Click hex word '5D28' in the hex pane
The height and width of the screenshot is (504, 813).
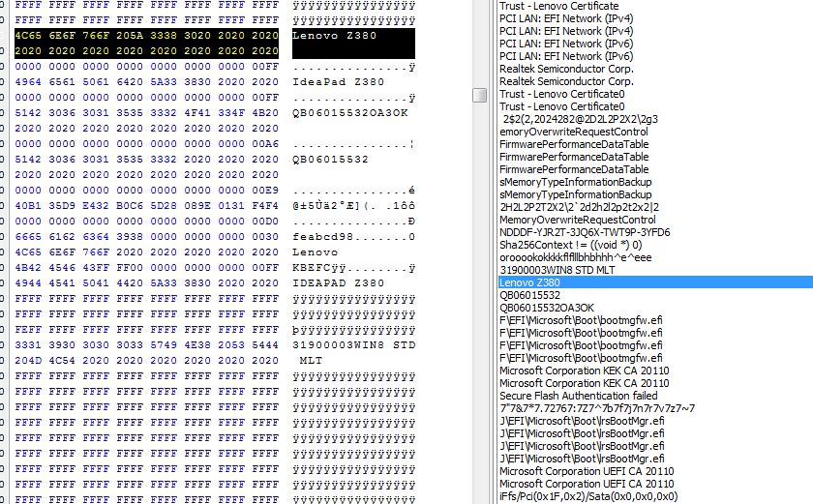pos(164,206)
